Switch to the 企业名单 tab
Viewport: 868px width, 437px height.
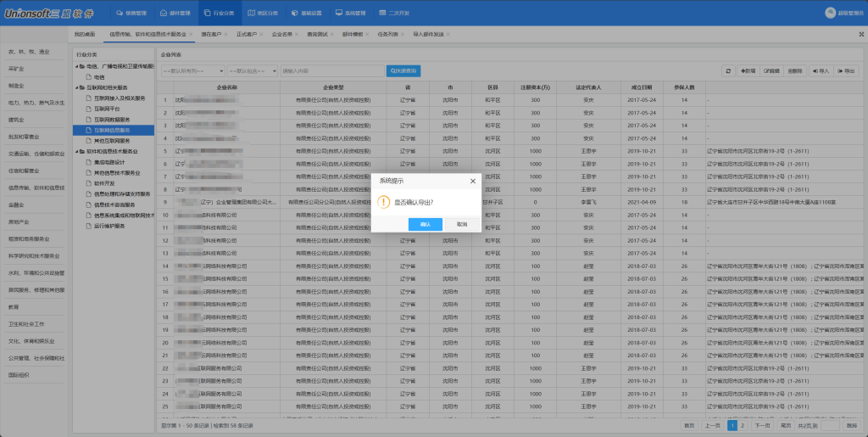tap(281, 34)
